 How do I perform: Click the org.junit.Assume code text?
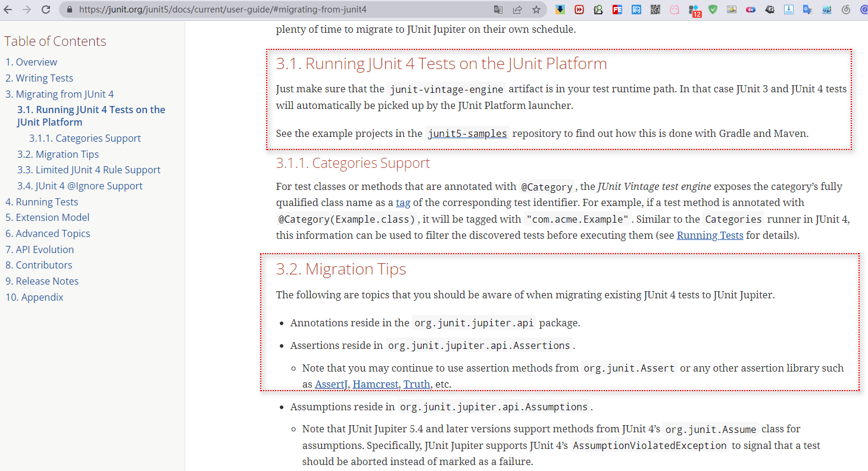tap(710, 429)
